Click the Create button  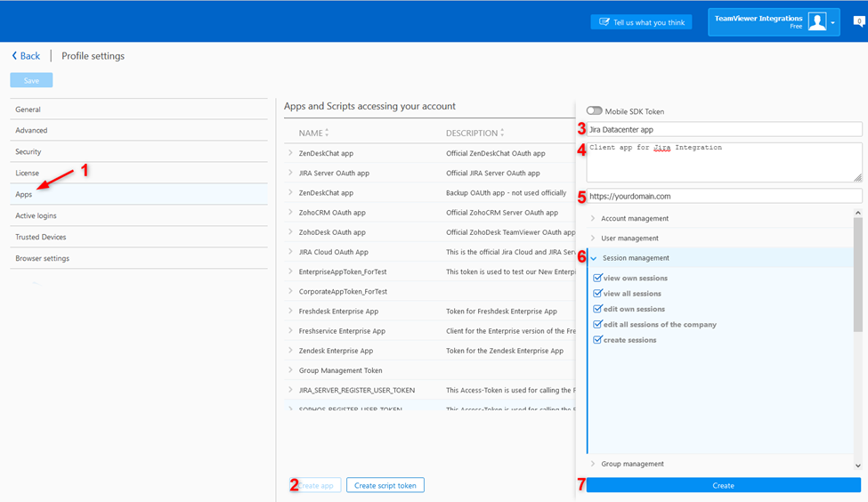(x=723, y=485)
